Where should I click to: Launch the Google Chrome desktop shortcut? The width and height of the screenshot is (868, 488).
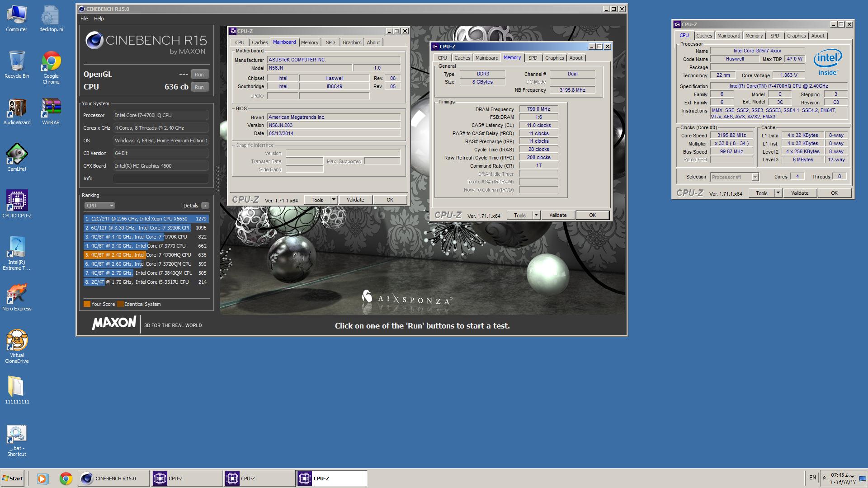pos(51,67)
